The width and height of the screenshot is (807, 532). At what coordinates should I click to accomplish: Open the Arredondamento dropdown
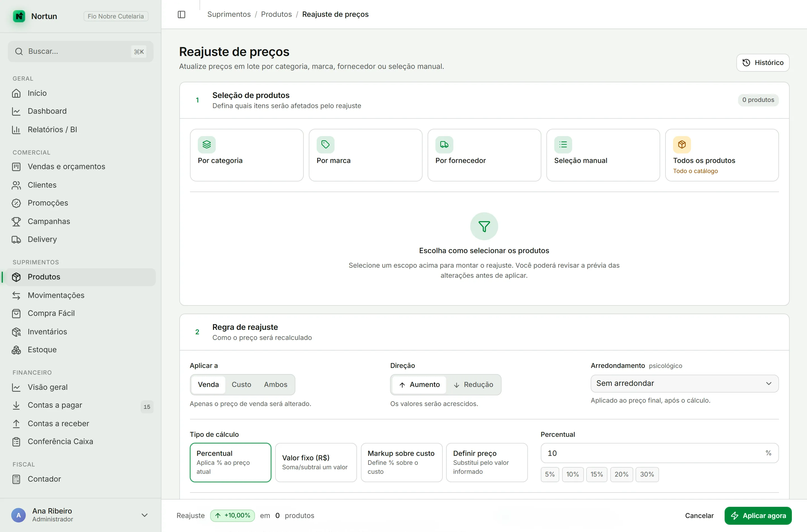tap(685, 383)
